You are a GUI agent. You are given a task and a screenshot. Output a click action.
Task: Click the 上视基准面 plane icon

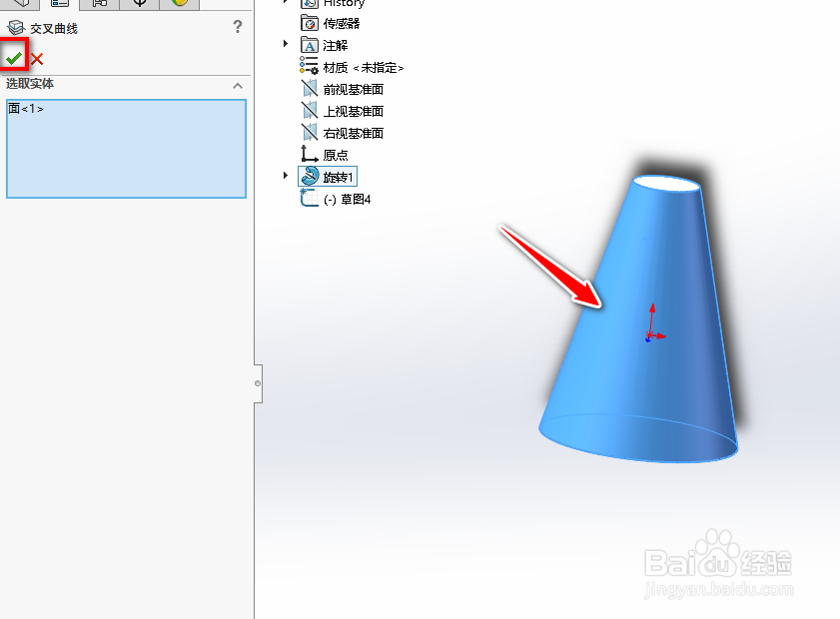pos(309,110)
